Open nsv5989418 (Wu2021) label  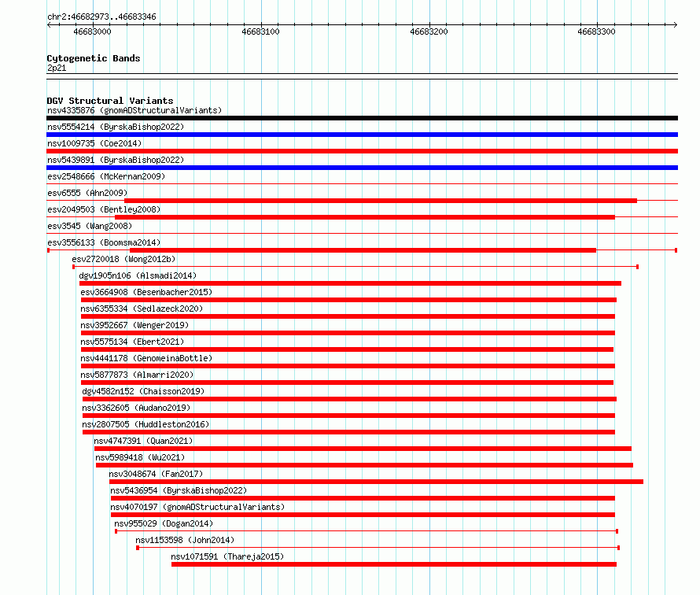[x=140, y=457]
